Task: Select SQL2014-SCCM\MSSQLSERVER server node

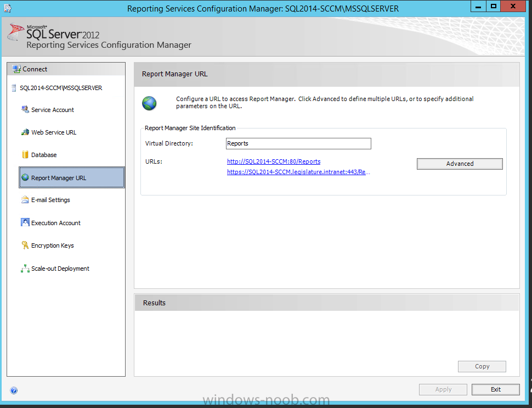Action: pos(61,88)
